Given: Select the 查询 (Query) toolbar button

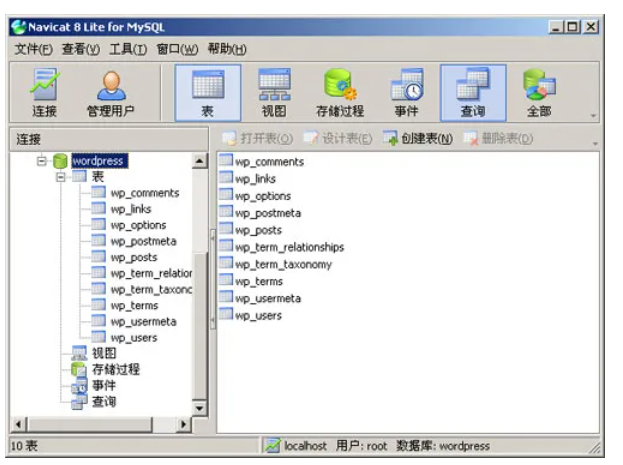Looking at the screenshot, I should pyautogui.click(x=473, y=93).
